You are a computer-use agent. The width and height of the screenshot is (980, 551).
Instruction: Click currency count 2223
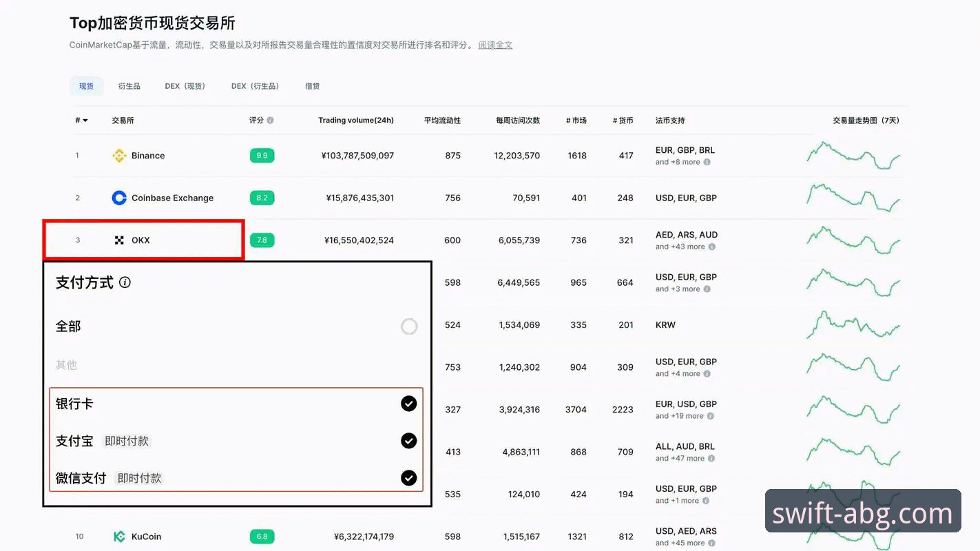[x=623, y=410]
